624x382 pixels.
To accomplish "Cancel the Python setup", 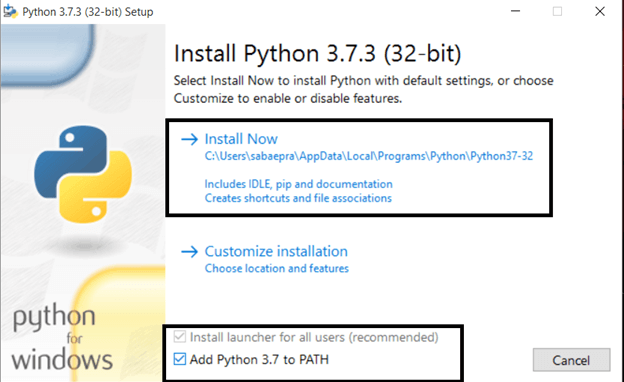I will pos(571,360).
